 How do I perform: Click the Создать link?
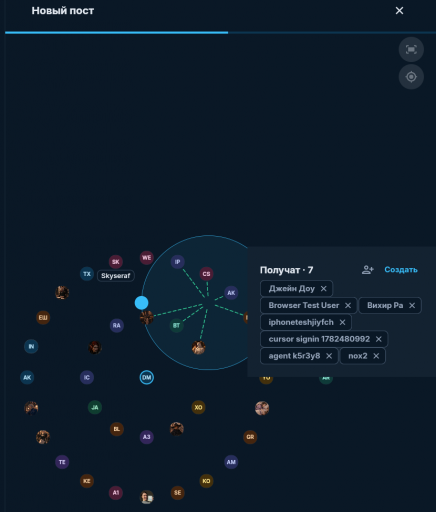click(401, 270)
